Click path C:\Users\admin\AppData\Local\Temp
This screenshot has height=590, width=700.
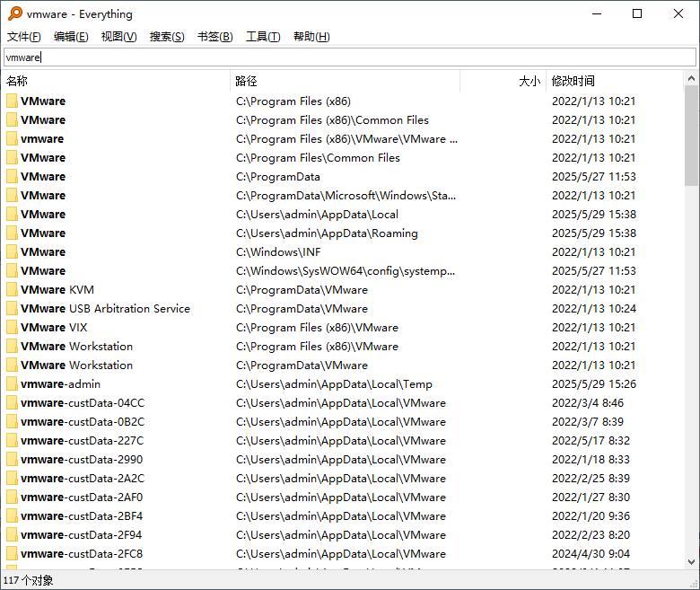[x=334, y=384]
